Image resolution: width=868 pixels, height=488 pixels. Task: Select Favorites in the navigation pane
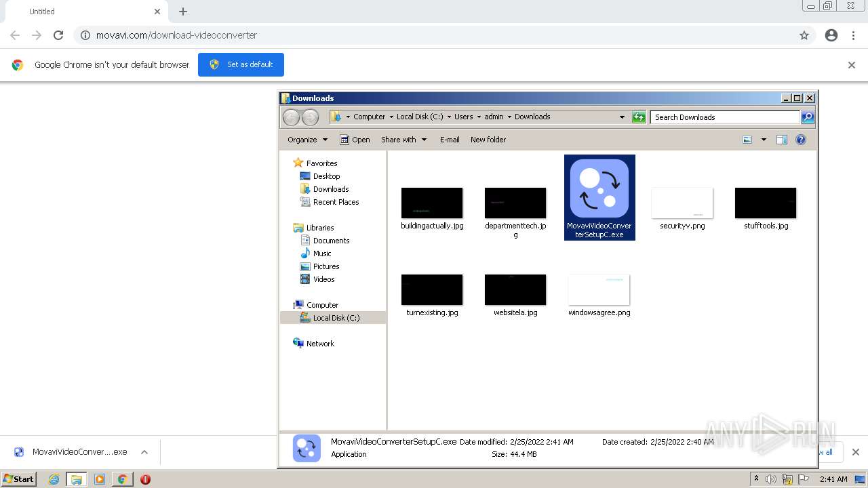pyautogui.click(x=321, y=163)
